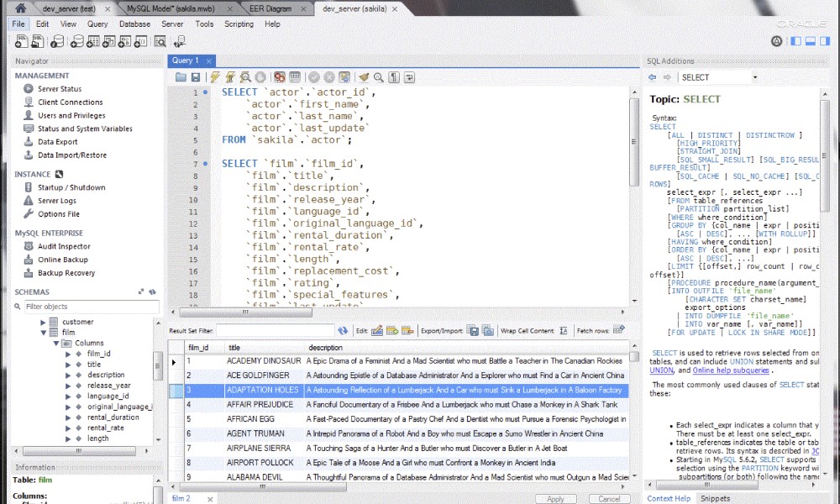
Task: Open the Database menu
Action: [x=134, y=24]
